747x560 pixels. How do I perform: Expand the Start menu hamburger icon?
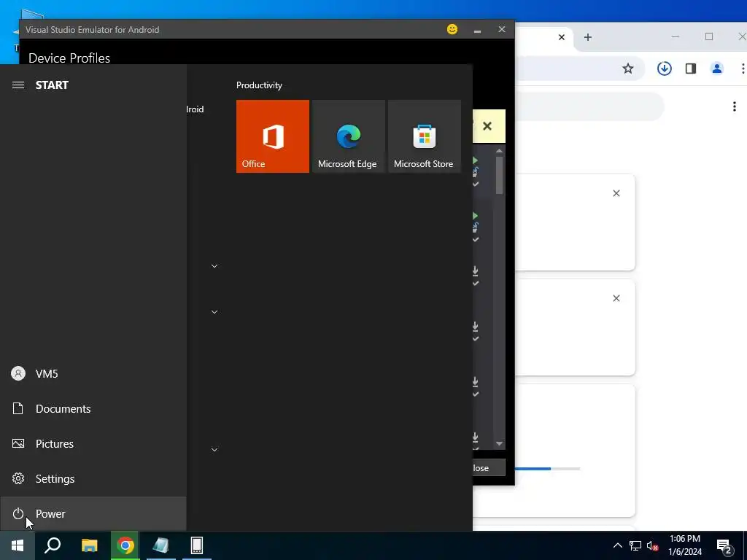coord(18,85)
